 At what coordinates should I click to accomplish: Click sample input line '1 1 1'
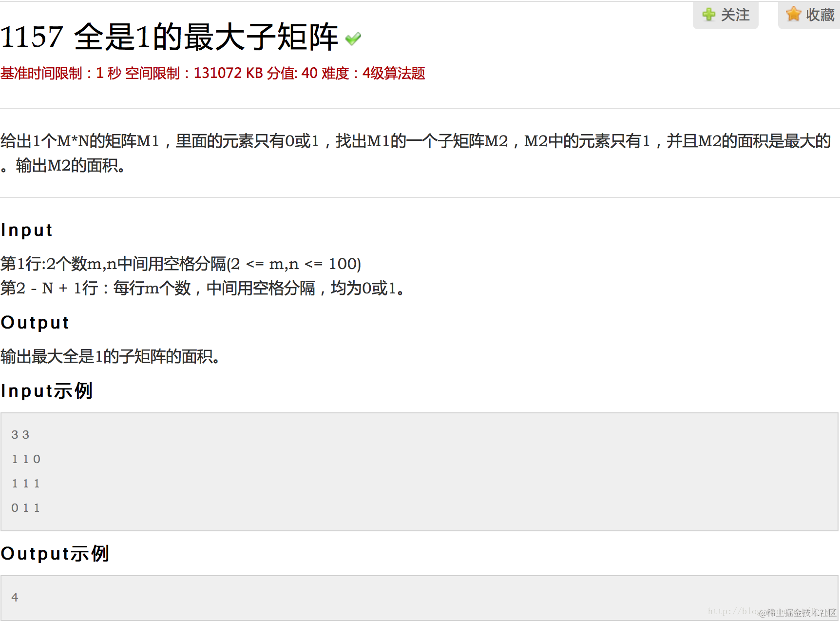(x=26, y=483)
